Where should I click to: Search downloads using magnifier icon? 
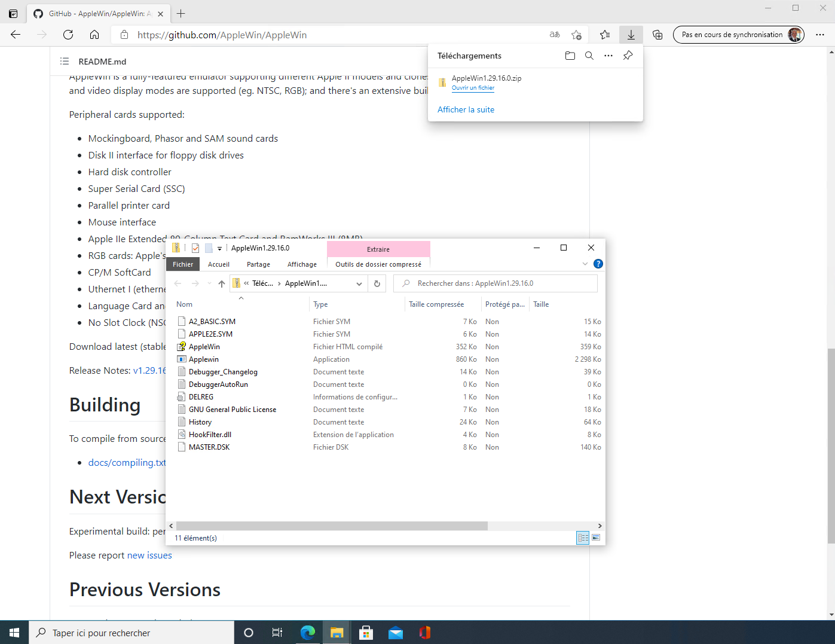click(x=589, y=56)
